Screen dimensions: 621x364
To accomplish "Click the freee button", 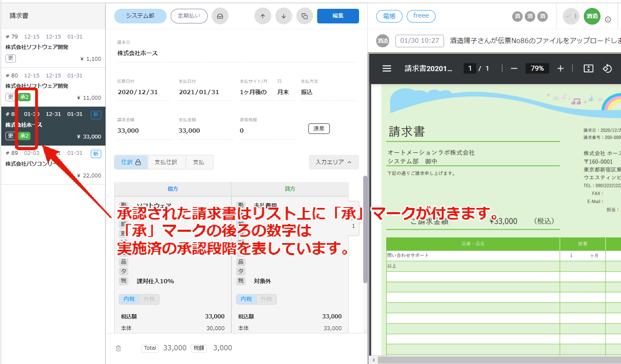I will 421,16.
